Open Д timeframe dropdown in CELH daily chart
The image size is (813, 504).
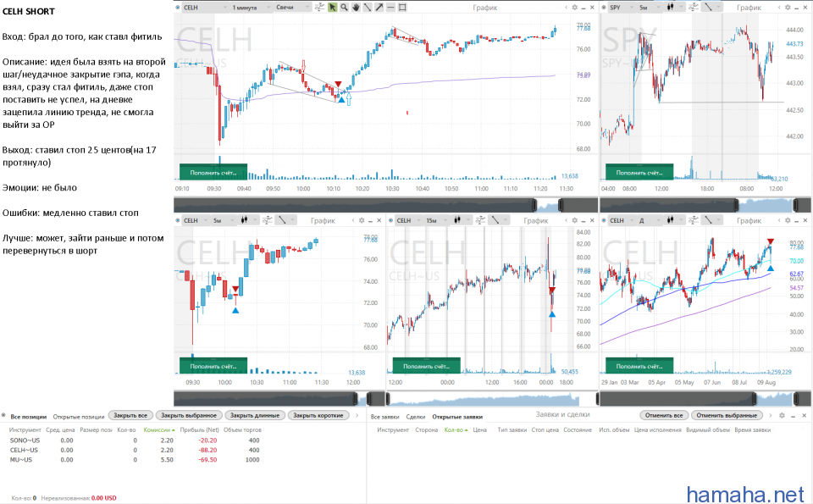(650, 220)
